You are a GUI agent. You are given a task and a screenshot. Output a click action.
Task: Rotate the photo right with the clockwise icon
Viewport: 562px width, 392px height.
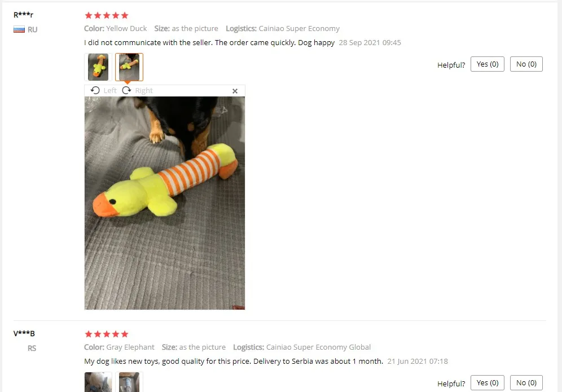126,90
